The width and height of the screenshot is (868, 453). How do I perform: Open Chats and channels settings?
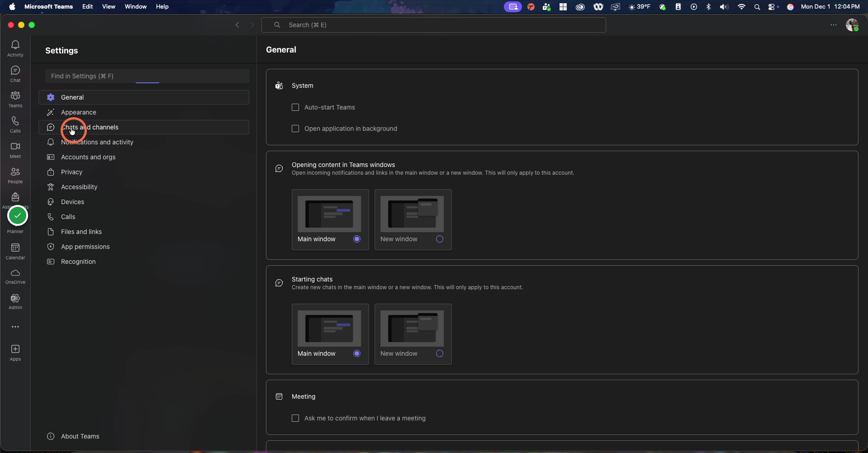click(x=144, y=127)
